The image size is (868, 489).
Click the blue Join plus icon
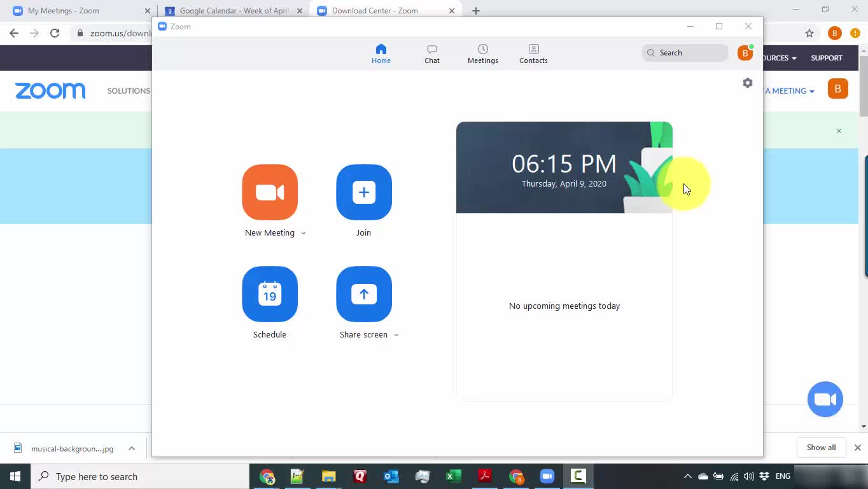(363, 192)
